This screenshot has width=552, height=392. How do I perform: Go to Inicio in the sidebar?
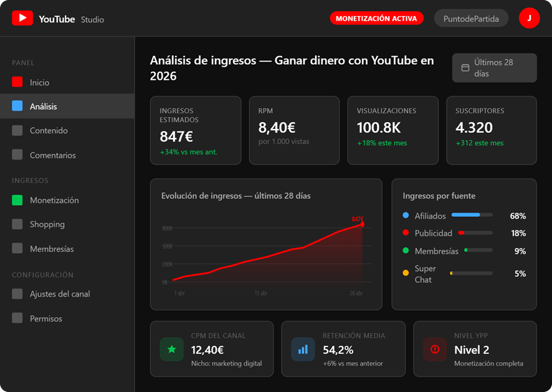(x=67, y=82)
